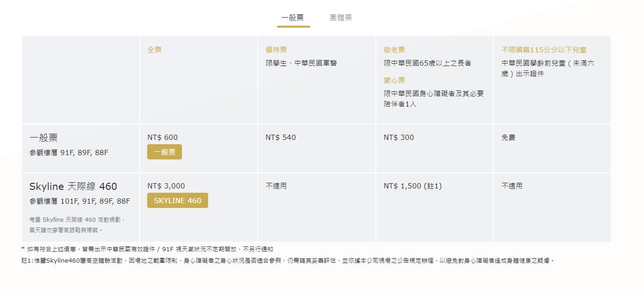Click the 限學生、中華民國軍警 description
644x296 pixels.
tap(301, 63)
